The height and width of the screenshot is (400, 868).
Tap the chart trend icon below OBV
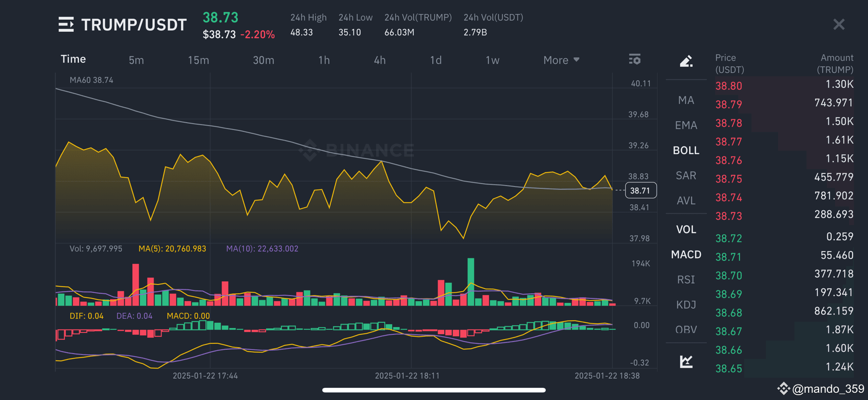click(686, 361)
